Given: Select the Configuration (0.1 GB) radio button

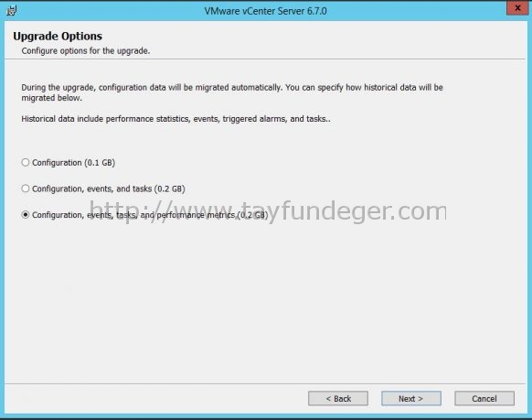Looking at the screenshot, I should tap(26, 162).
